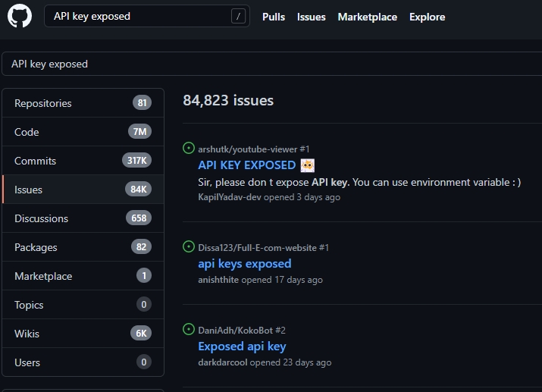Switch to Commits results filter
Image resolution: width=542 pixels, height=392 pixels.
[36, 161]
